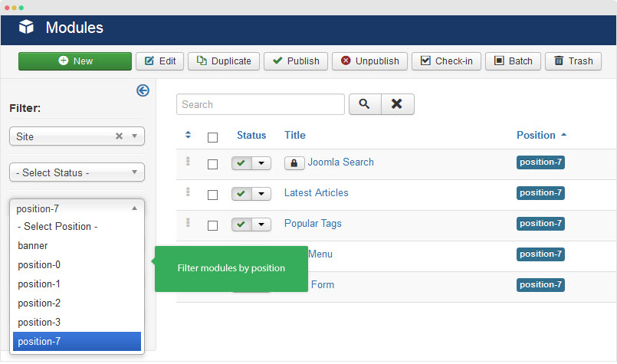
Task: Toggle the select-all checkbox in header
Action: click(213, 137)
